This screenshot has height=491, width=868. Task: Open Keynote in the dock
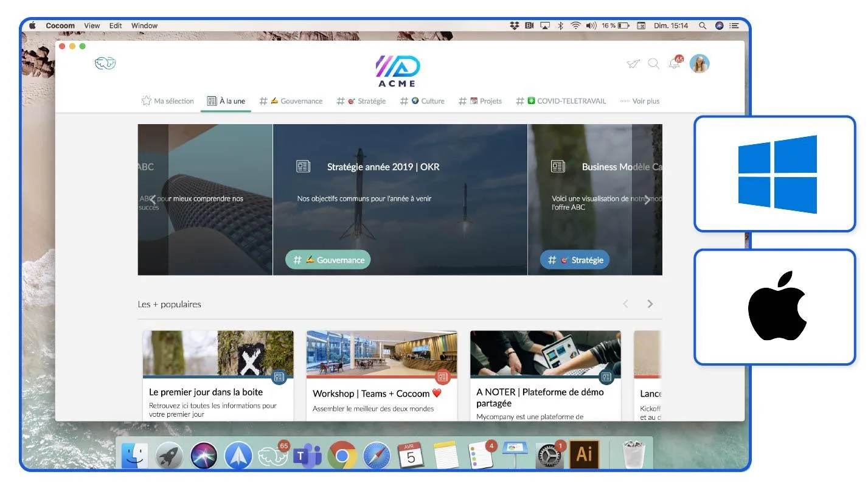click(x=515, y=456)
